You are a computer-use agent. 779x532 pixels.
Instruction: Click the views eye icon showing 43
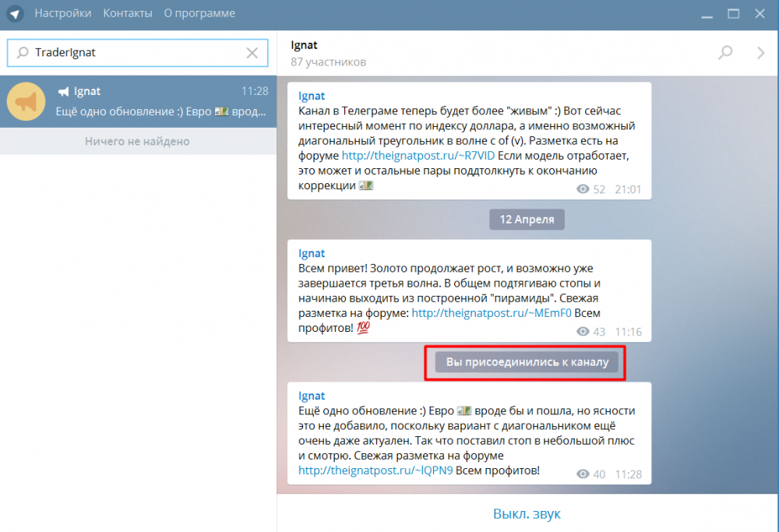coord(583,332)
